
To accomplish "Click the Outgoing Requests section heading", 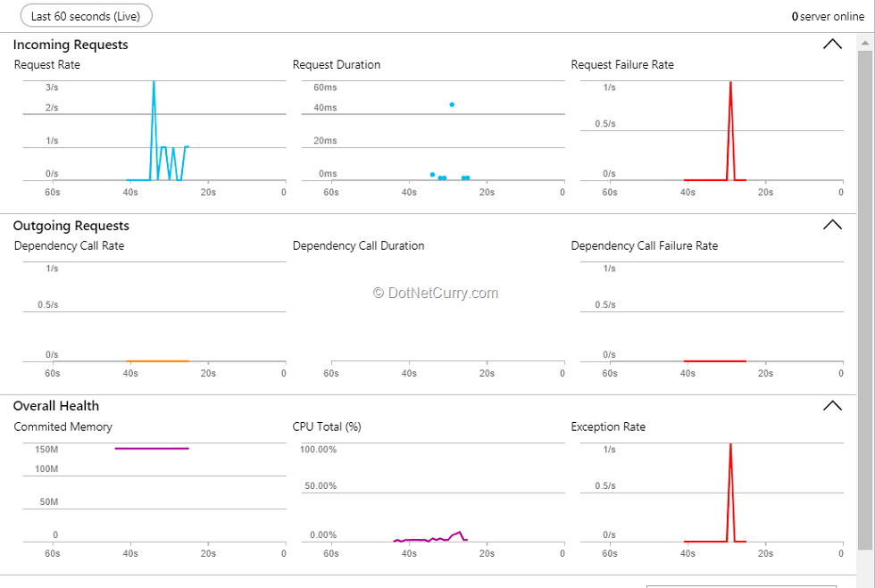I will coord(71,226).
